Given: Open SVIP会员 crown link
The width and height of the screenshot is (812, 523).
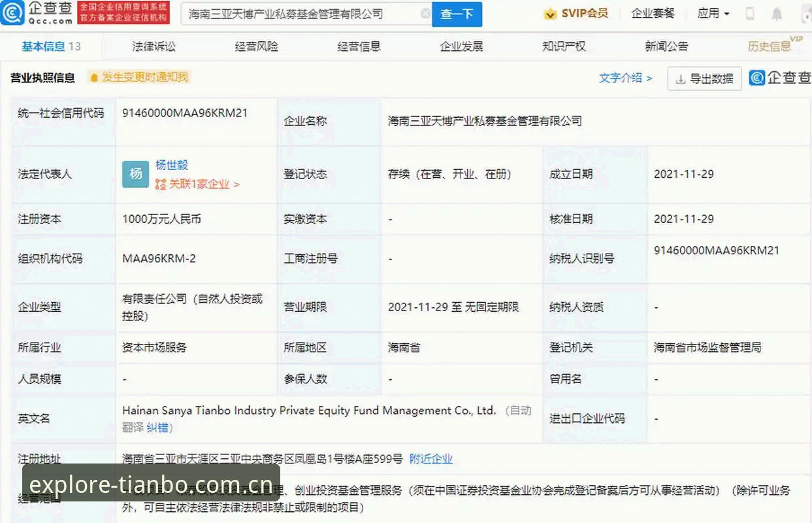Looking at the screenshot, I should coord(576,13).
